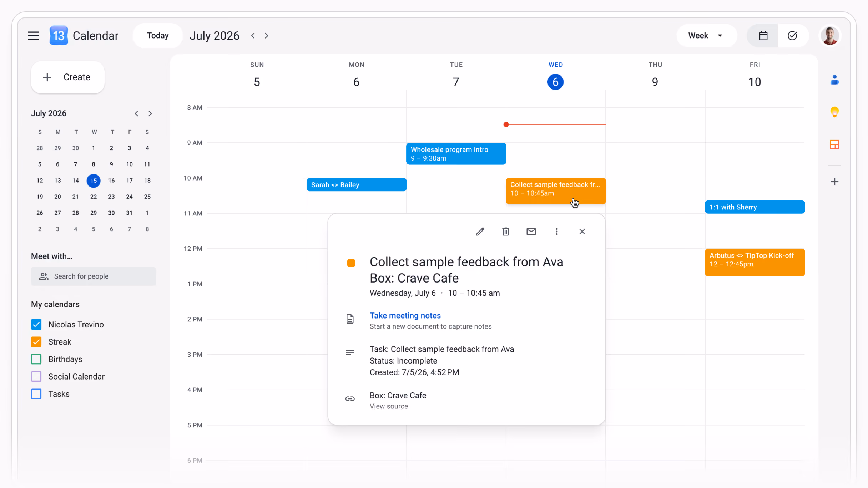This screenshot has width=868, height=488.
Task: Open Keep lightbulb side panel icon
Action: 834,112
